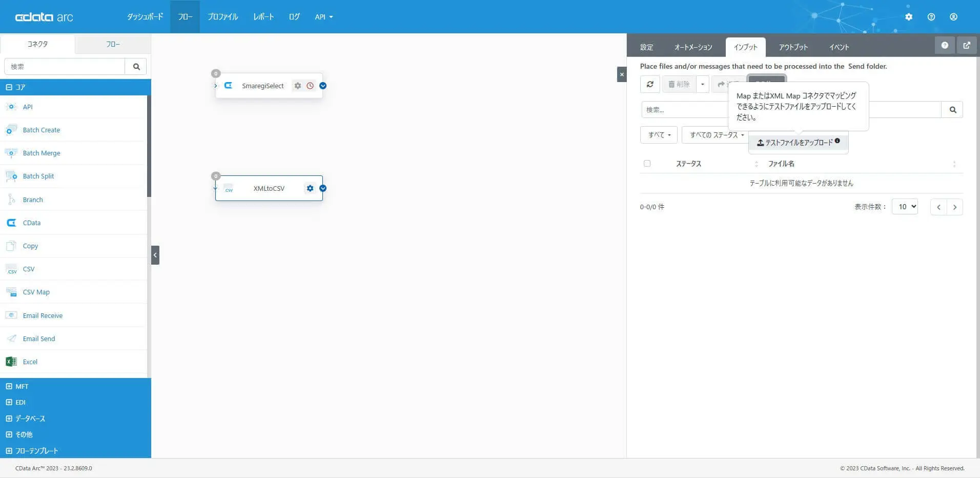Check the select-all files checkbox
Screen dimensions: 980x478
tap(647, 164)
